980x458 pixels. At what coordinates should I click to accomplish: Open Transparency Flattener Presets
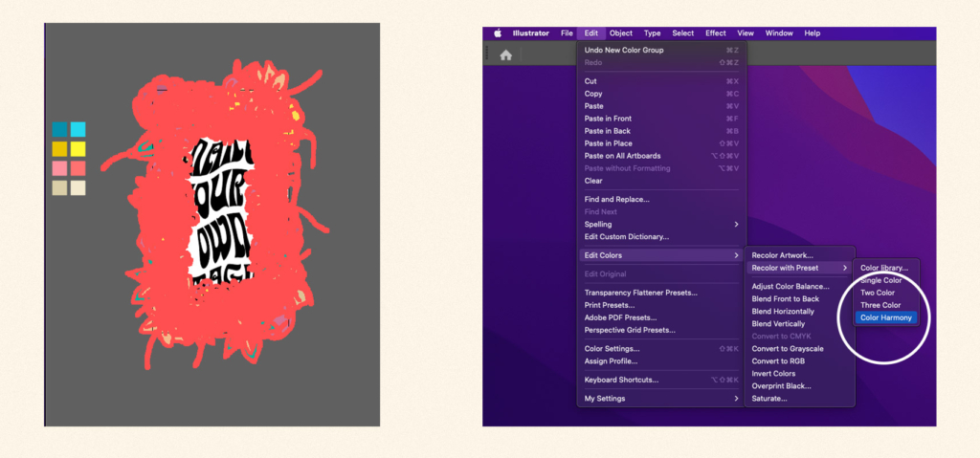pyautogui.click(x=662, y=293)
